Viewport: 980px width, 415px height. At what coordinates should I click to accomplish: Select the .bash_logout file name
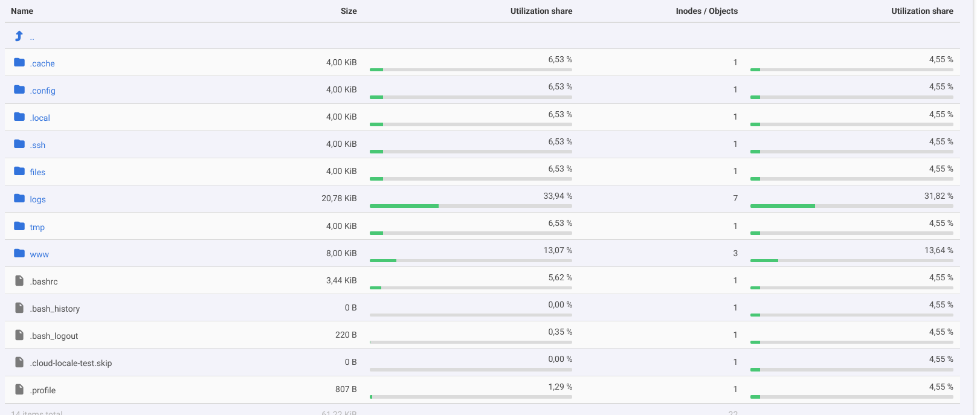click(x=54, y=336)
